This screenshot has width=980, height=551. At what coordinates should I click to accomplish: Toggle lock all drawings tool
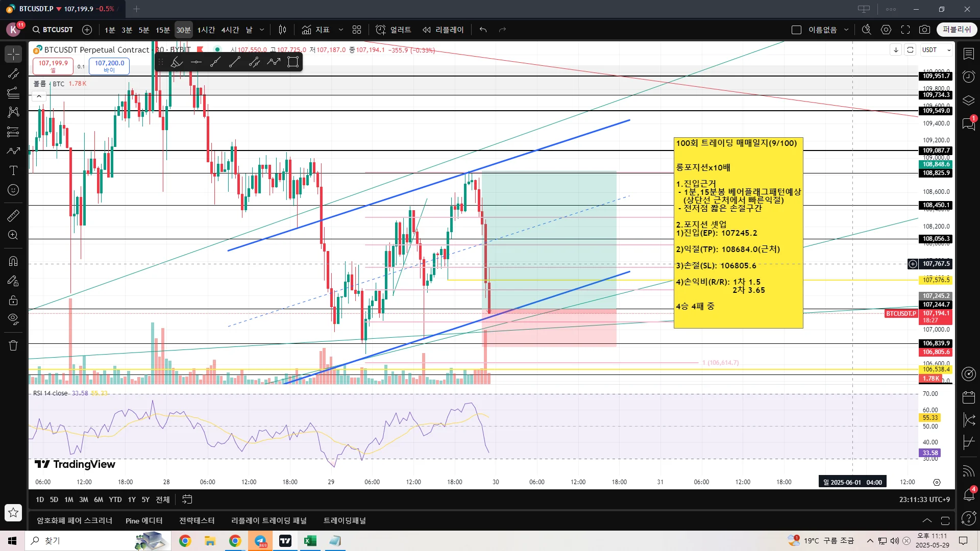[x=13, y=300]
